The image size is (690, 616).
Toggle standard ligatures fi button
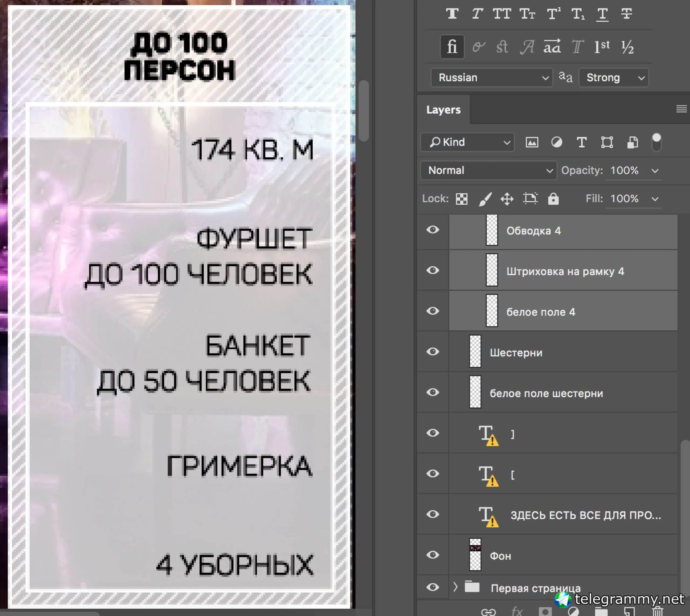pos(452,46)
